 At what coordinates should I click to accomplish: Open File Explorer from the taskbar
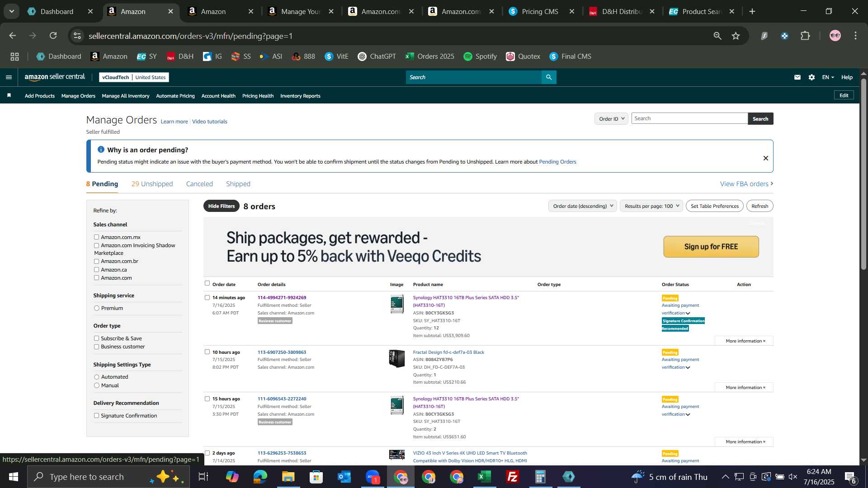288,477
